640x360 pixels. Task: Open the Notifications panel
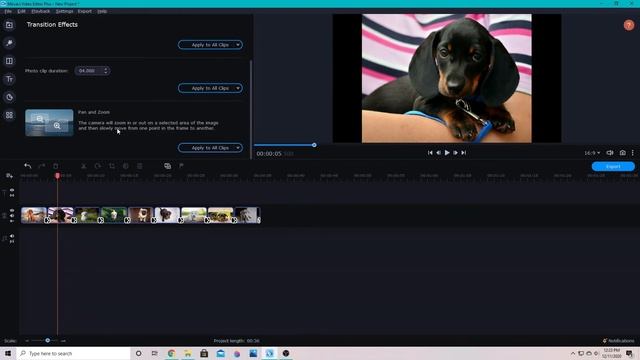point(618,341)
